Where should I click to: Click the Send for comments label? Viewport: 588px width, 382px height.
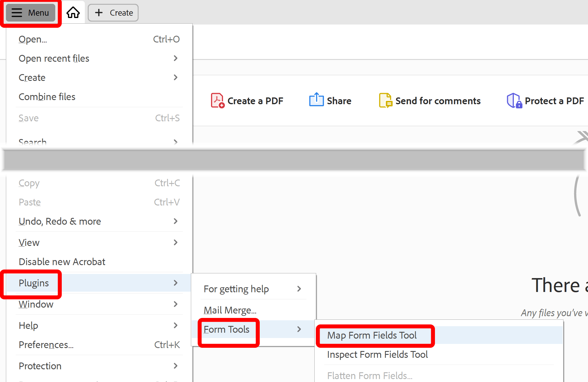click(438, 101)
